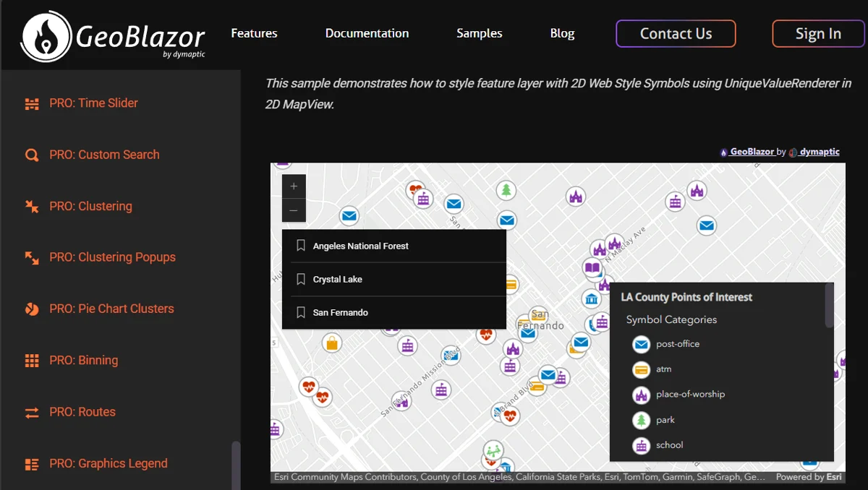Zoom out with the map minus button
This screenshot has width=868, height=490.
point(294,210)
